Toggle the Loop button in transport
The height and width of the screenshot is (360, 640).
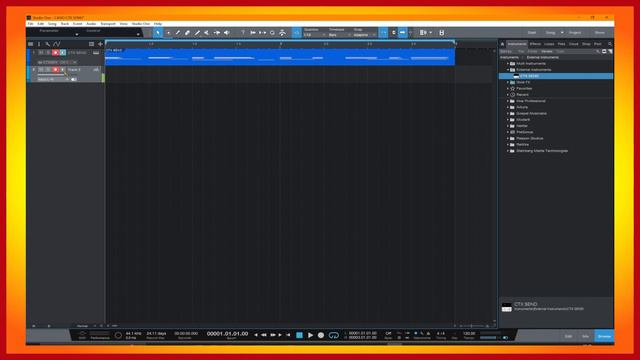point(333,335)
